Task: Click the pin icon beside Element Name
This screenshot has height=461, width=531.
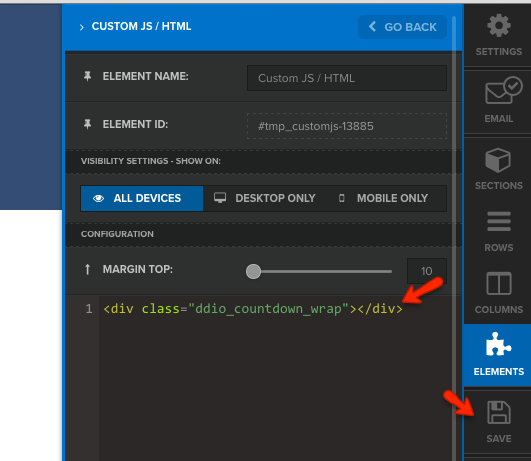Action: click(x=87, y=76)
